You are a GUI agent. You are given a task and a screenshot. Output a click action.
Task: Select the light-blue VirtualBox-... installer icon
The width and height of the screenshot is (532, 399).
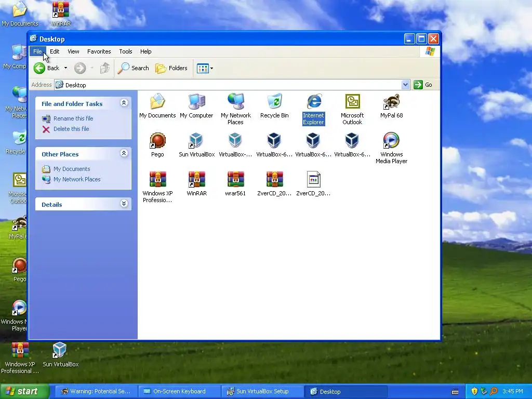coord(235,144)
